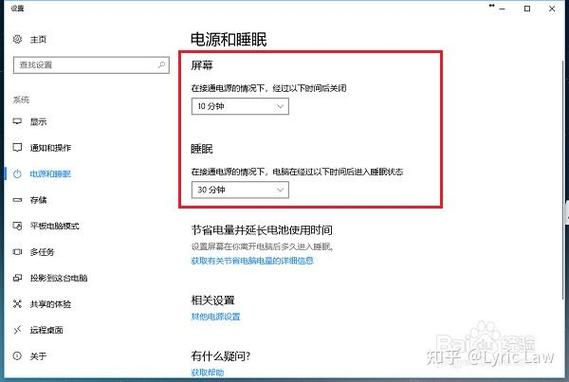Click the 查找设置 search field

coord(91,65)
